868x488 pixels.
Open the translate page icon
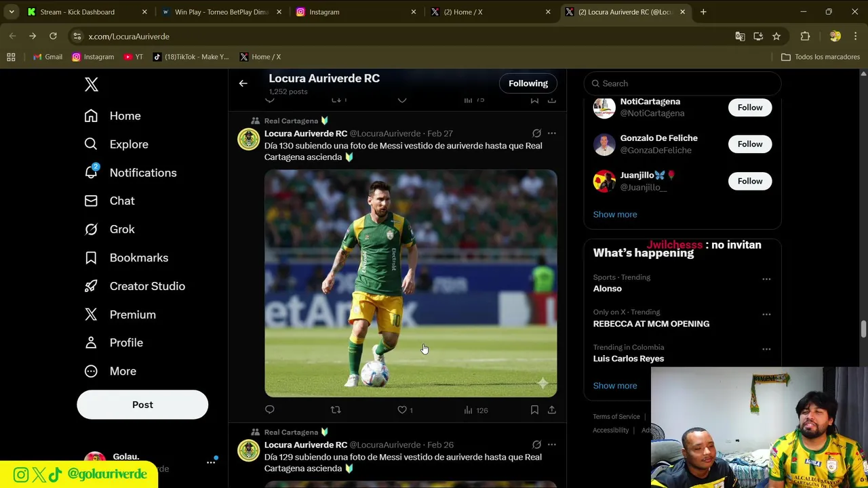pyautogui.click(x=740, y=36)
